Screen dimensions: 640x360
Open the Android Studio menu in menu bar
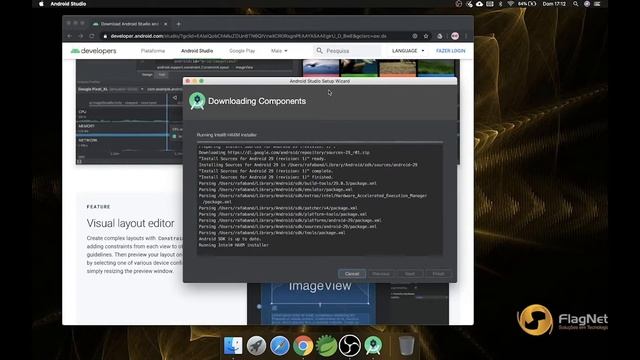point(68,4)
